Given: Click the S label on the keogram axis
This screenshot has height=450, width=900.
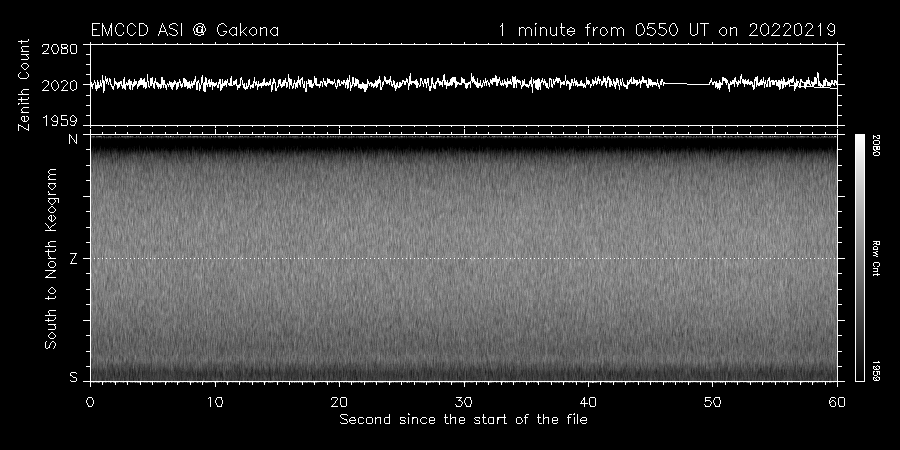Looking at the screenshot, I should pyautogui.click(x=73, y=377).
